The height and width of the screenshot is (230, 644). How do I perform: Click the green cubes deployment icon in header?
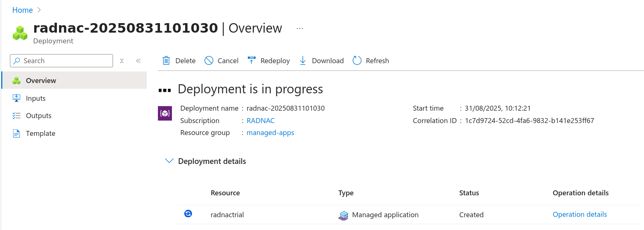(x=20, y=33)
